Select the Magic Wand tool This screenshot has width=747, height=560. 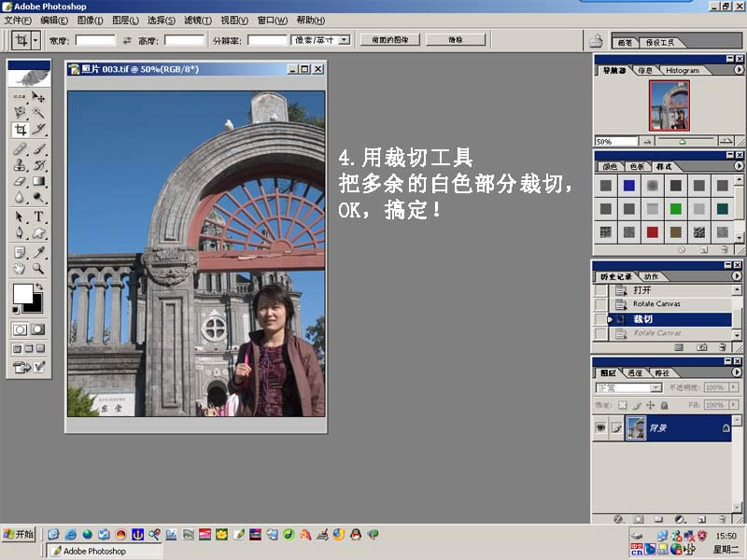38,112
